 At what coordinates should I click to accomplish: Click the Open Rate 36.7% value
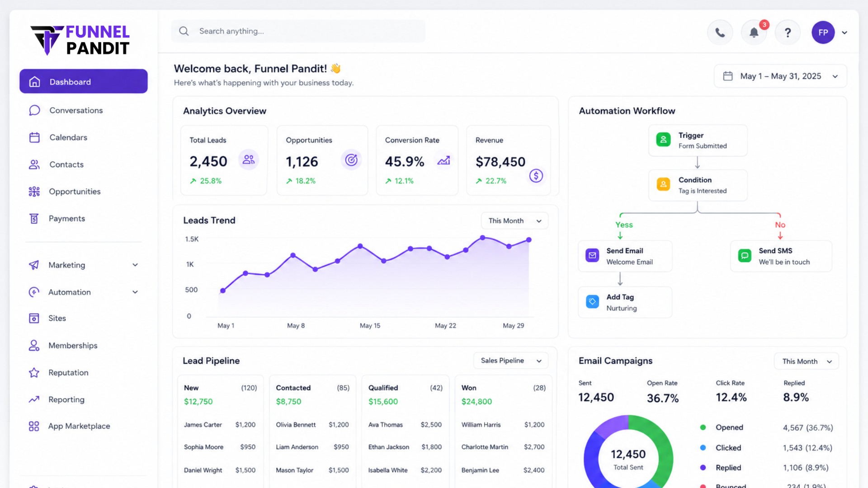(x=663, y=398)
